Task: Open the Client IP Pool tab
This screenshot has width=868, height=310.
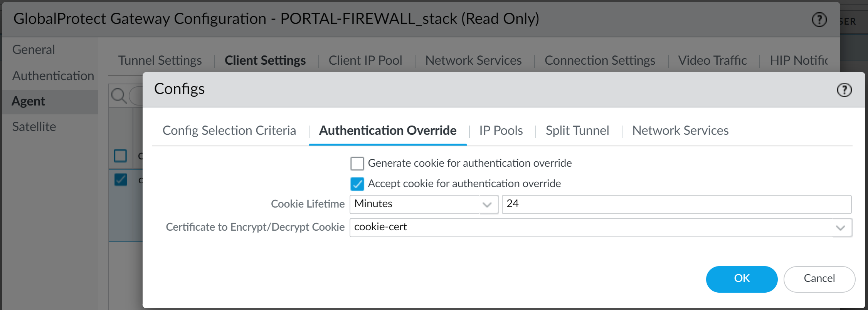Action: click(x=365, y=60)
